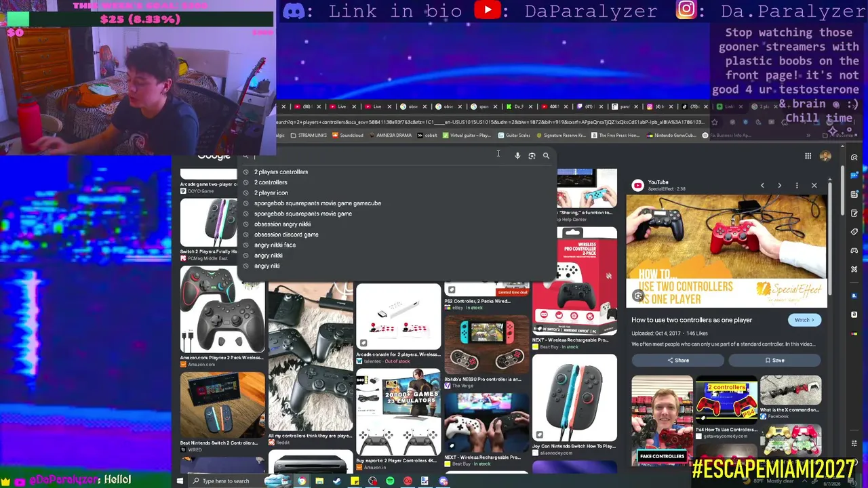Open Discord from the taskbar
Viewport: 868px width, 488px height.
(x=443, y=481)
